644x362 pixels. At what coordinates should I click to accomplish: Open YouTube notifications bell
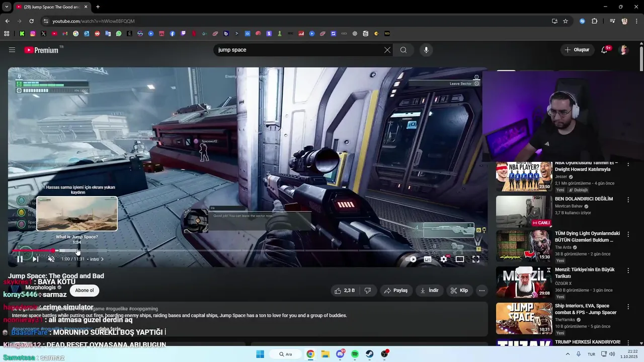point(605,50)
